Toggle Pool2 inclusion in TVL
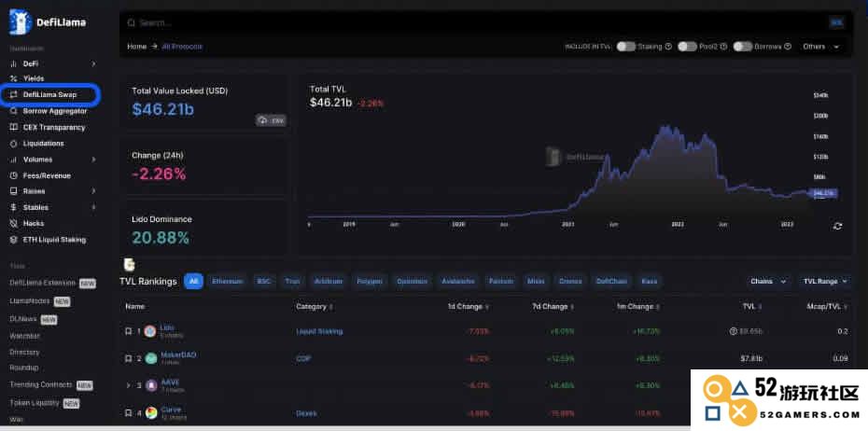Screen dimensions: 868x431 [x=687, y=47]
